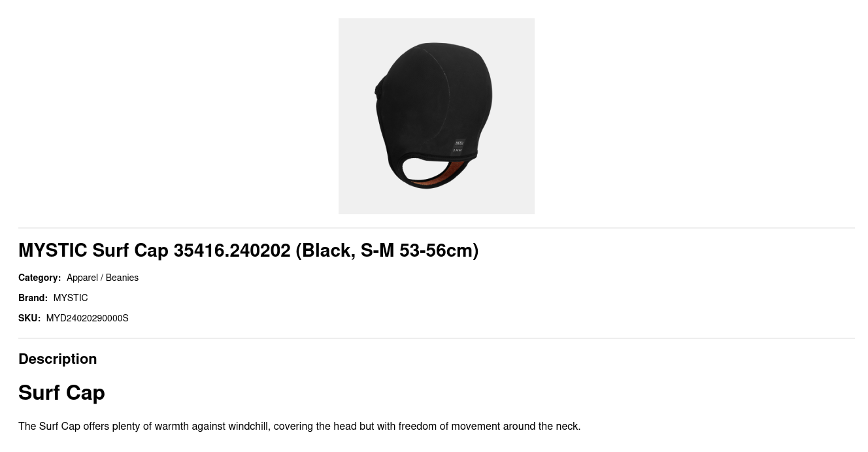
Task: Open the Beanies subcategory link
Action: tap(122, 278)
